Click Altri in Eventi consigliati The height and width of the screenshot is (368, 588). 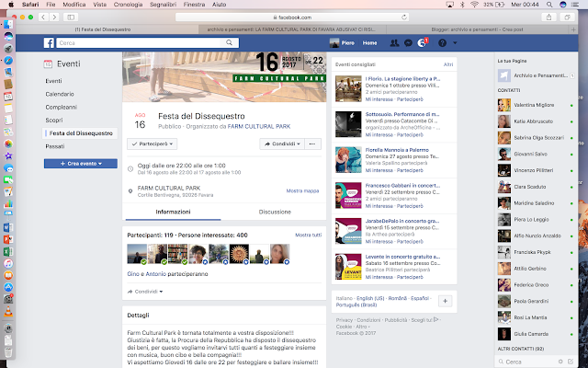448,64
